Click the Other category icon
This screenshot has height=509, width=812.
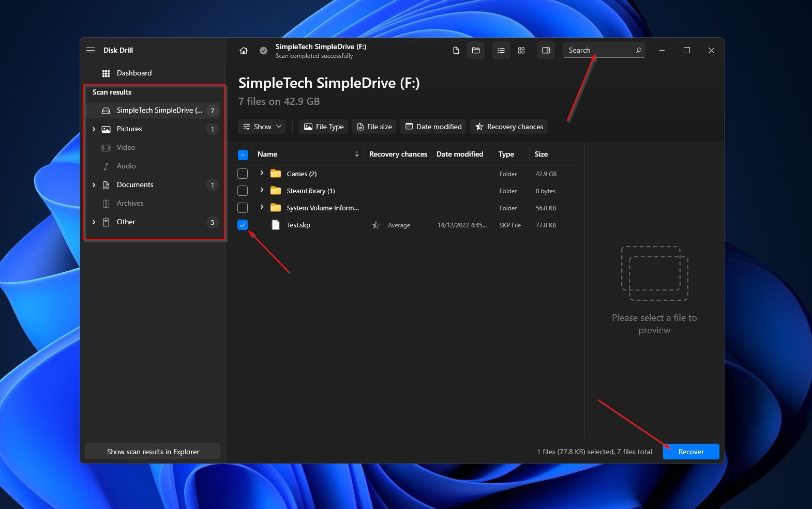pos(106,222)
